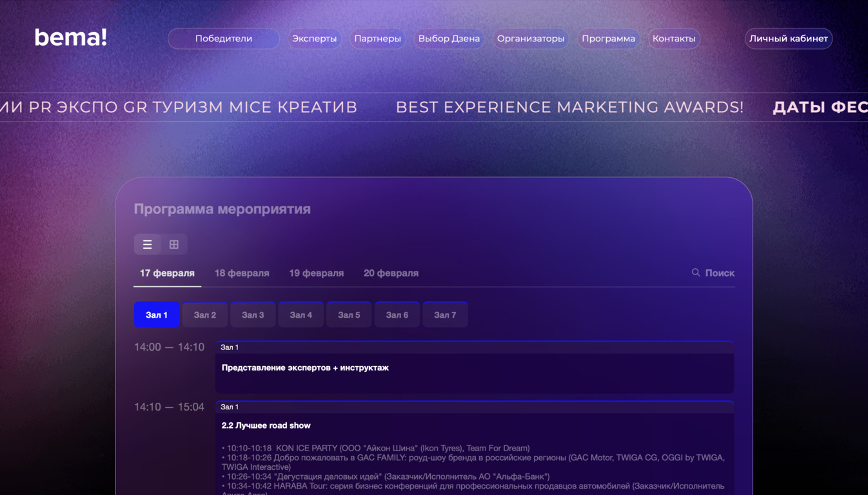Switch to list view icon
Viewport: 868px width, 495px height.
pyautogui.click(x=148, y=244)
